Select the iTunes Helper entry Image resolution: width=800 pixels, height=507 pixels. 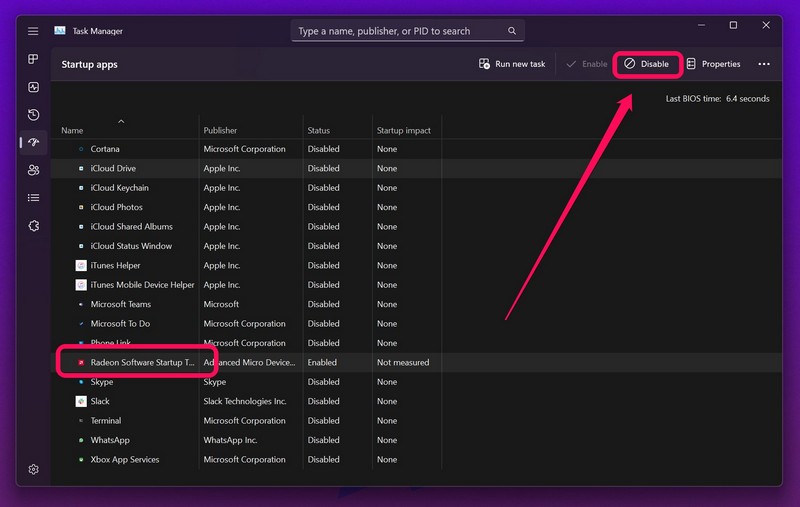pos(115,265)
